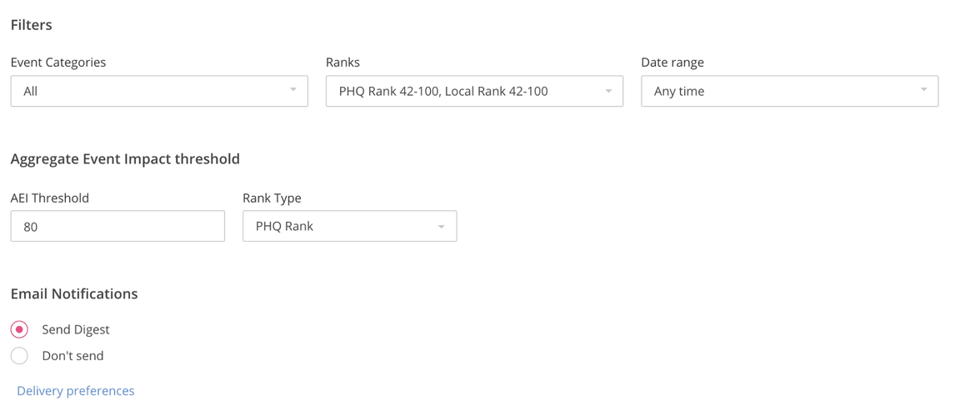Click the "AEI Threshold" field label
The width and height of the screenshot is (980, 411).
[50, 198]
